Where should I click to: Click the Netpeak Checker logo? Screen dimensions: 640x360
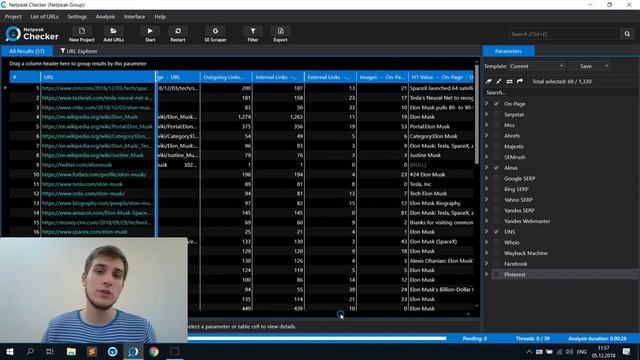(32, 34)
